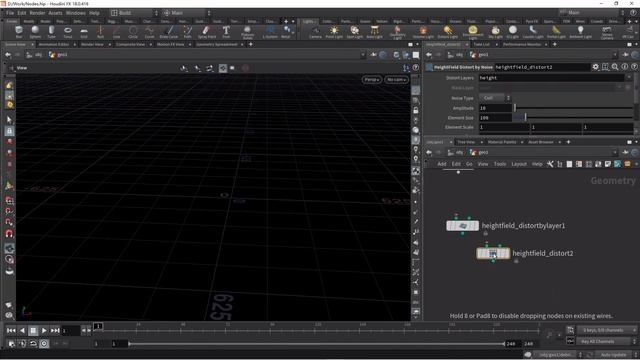
Task: Select the Box shelf tool
Action: coord(19,31)
